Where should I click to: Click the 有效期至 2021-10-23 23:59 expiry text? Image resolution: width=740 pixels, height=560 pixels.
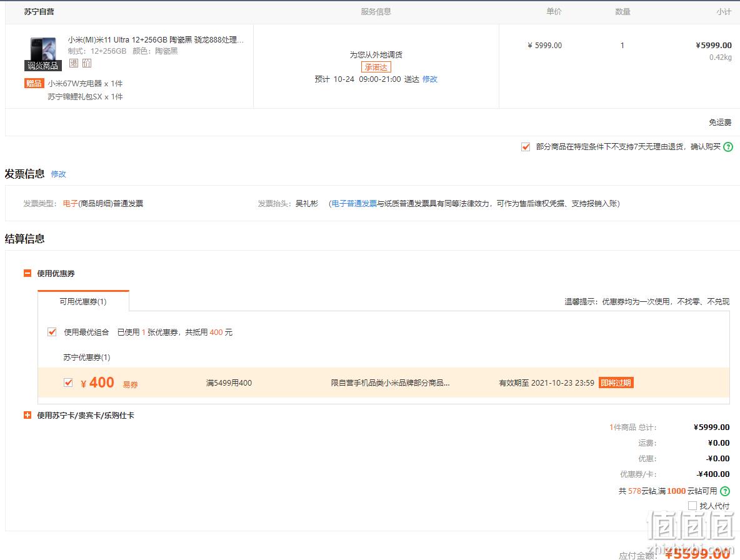pos(546,382)
